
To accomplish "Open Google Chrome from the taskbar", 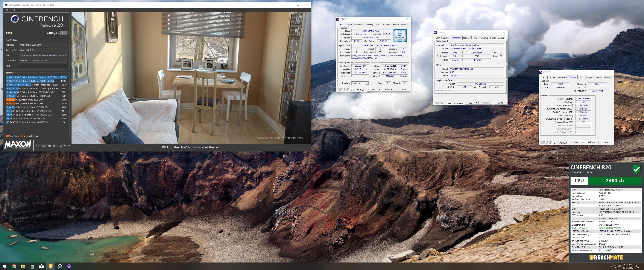I will [x=14, y=266].
